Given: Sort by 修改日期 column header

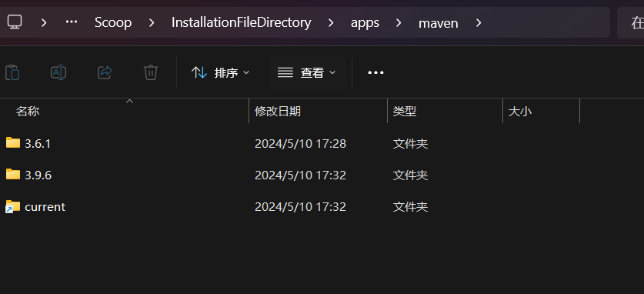Looking at the screenshot, I should pos(278,111).
